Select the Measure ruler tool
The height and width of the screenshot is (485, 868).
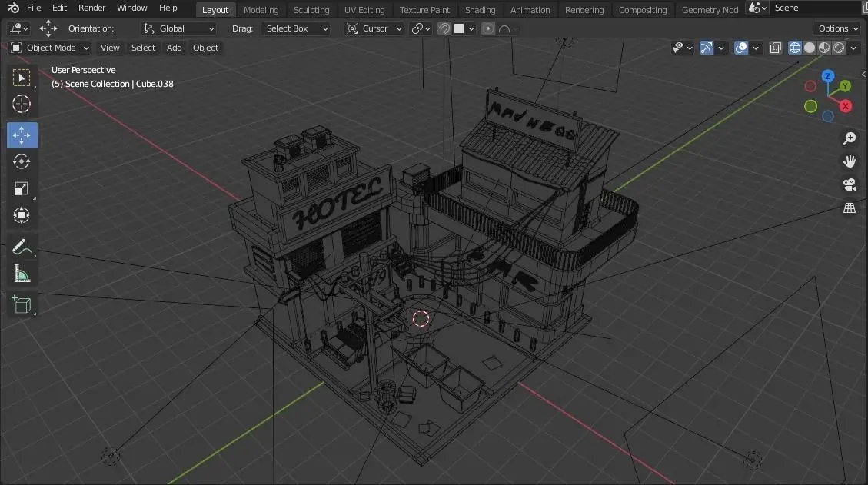tap(22, 274)
